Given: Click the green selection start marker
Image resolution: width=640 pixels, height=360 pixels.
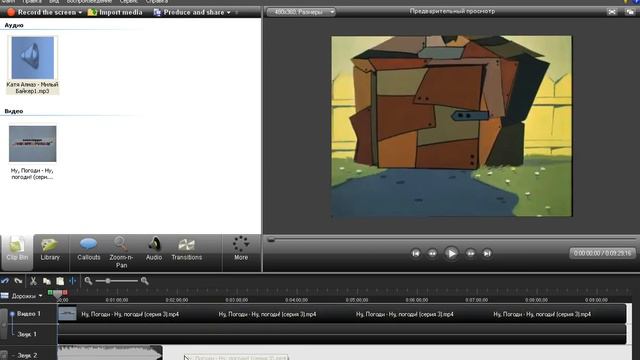Looking at the screenshot, I should [50, 292].
